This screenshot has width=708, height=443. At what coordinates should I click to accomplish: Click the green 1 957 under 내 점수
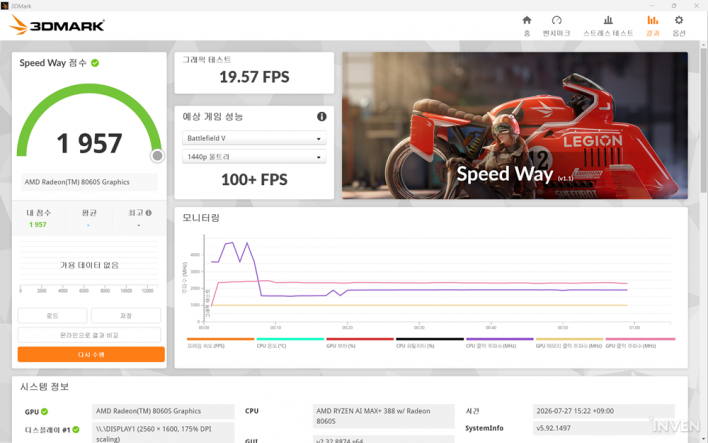pyautogui.click(x=38, y=224)
